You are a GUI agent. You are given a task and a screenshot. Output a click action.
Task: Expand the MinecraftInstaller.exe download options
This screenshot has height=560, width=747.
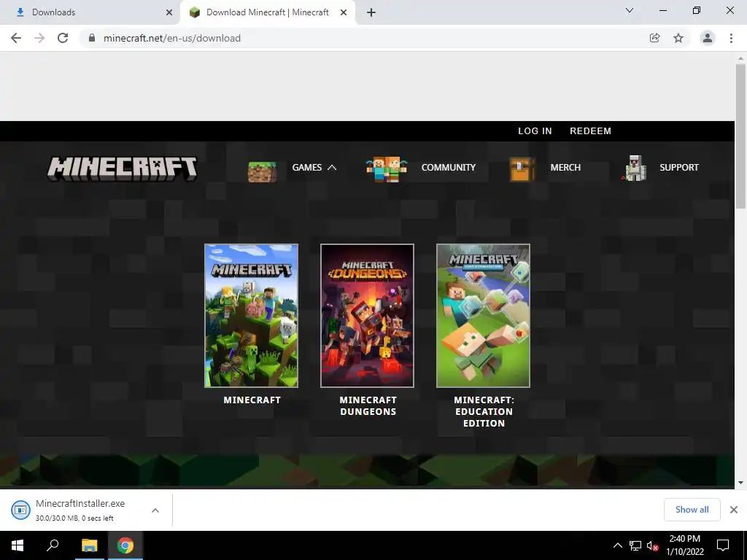[x=155, y=510]
